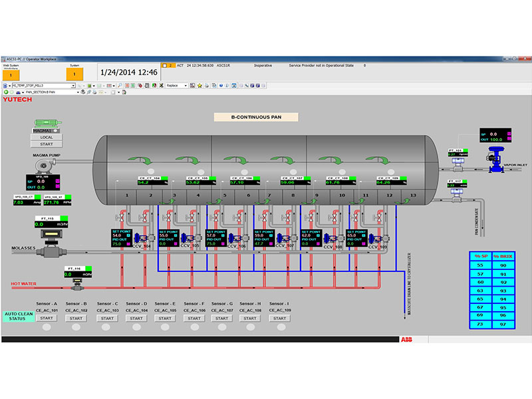532x399 pixels.
Task: Click the red tag toolbar icon
Action: [x=140, y=86]
